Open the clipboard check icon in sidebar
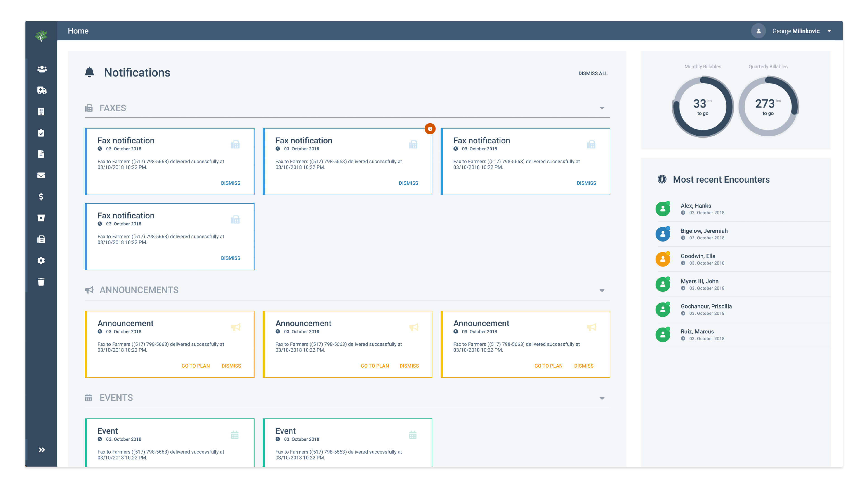Screen dimensions: 868x488 41,133
